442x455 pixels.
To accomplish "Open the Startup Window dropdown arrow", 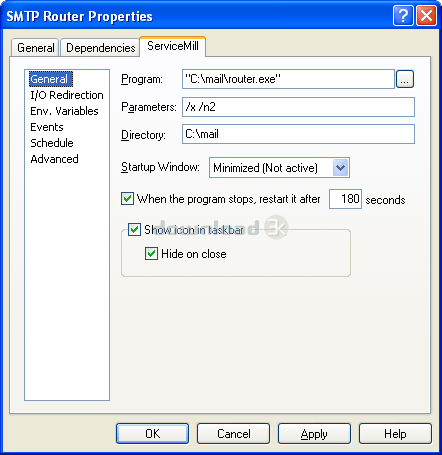I will (x=340, y=167).
